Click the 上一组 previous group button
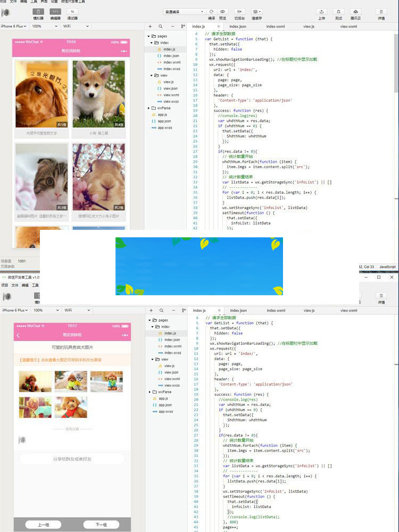Viewport: 399px width, 532px height. [x=43, y=525]
